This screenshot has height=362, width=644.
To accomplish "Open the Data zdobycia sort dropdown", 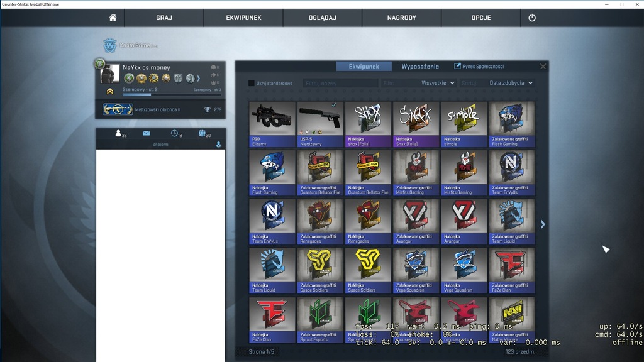I will [497, 83].
